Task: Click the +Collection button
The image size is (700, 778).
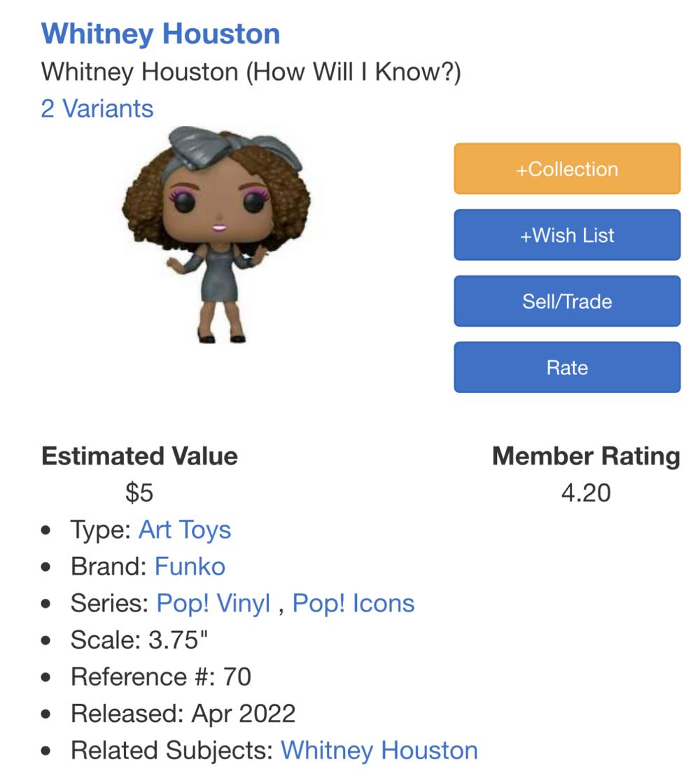Action: (x=567, y=169)
